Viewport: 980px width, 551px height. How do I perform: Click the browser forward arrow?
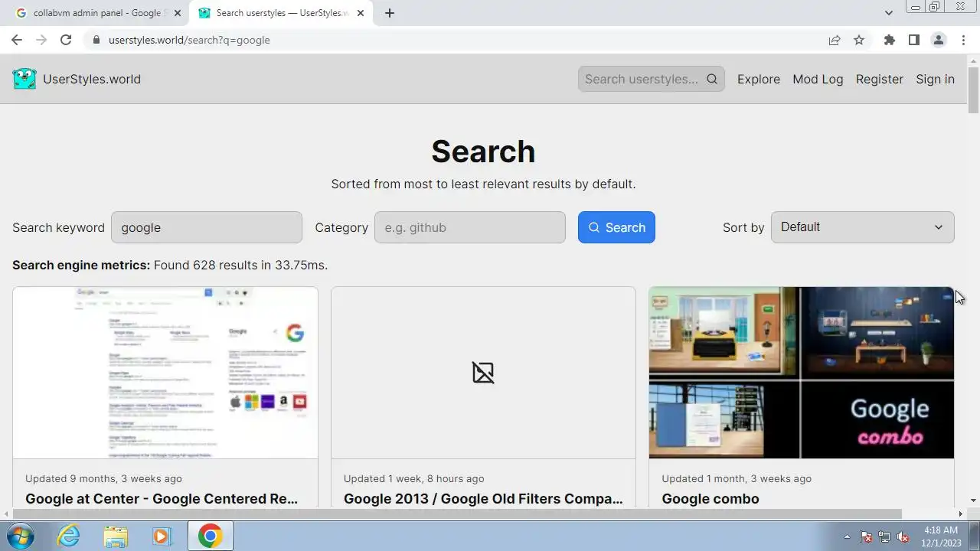41,40
